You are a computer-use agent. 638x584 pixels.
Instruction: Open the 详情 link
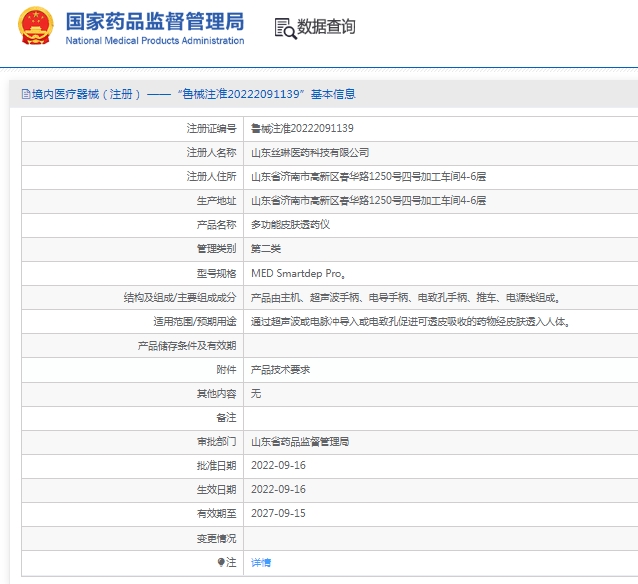click(261, 562)
